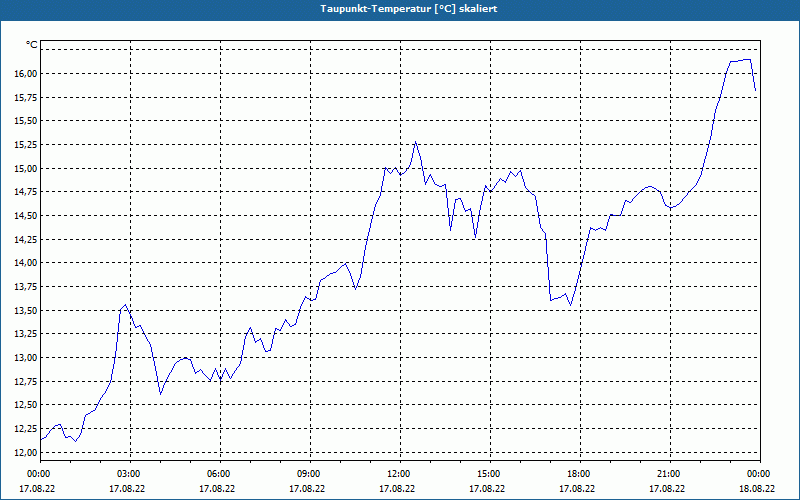Click the curve dip before 18:00

click(x=570, y=305)
